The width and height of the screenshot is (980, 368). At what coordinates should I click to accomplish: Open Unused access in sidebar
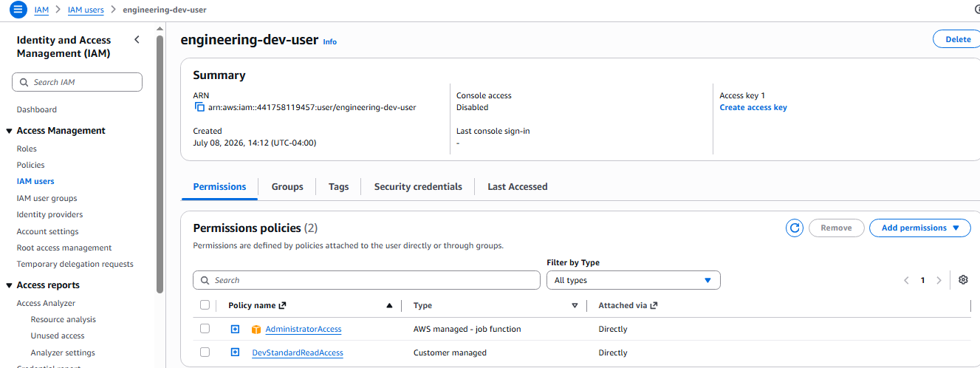(58, 335)
